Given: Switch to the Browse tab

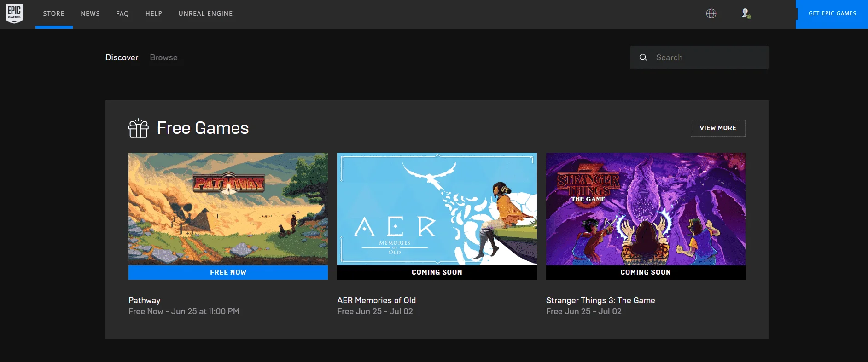Looking at the screenshot, I should point(163,57).
